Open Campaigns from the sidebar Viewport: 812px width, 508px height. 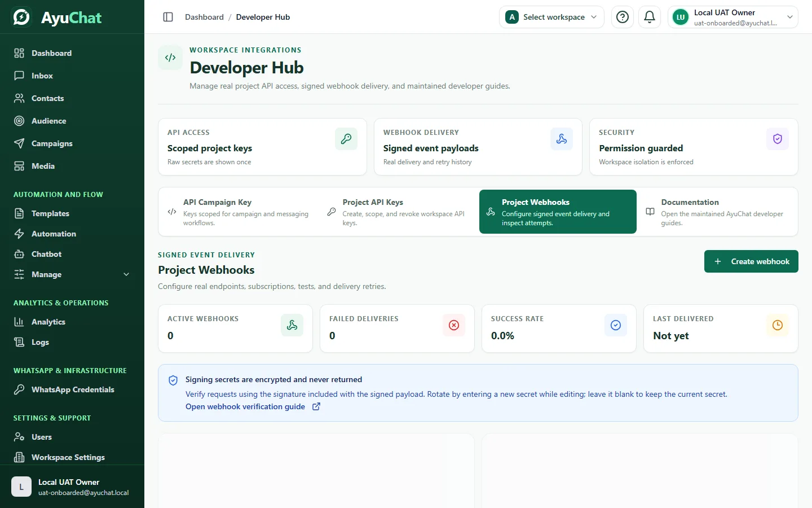point(72,143)
